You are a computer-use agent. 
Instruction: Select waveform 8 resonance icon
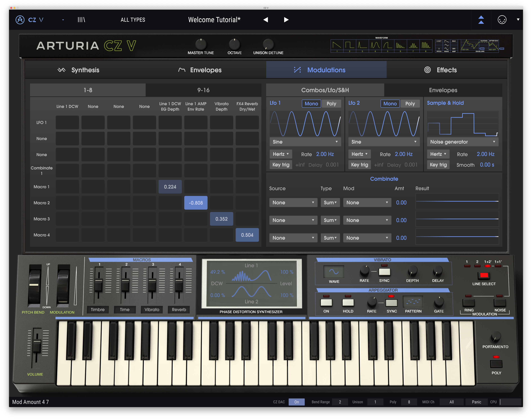[x=426, y=46]
